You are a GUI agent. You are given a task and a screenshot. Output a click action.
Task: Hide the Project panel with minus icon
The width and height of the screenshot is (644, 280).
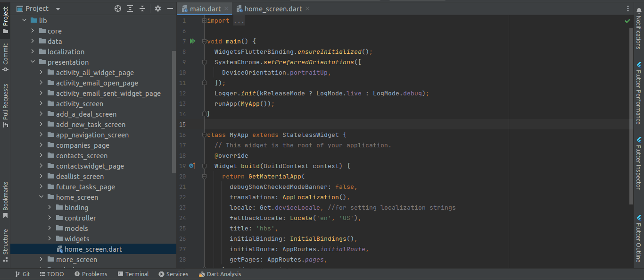point(170,8)
